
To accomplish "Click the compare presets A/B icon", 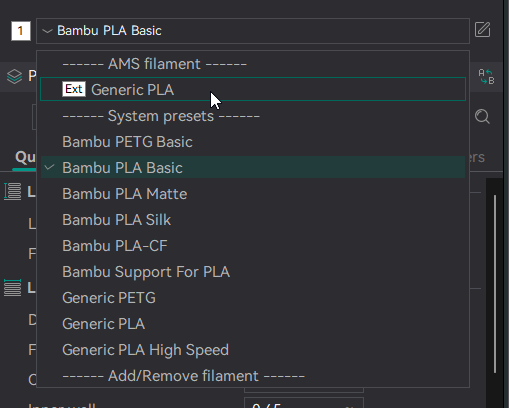I will [486, 77].
